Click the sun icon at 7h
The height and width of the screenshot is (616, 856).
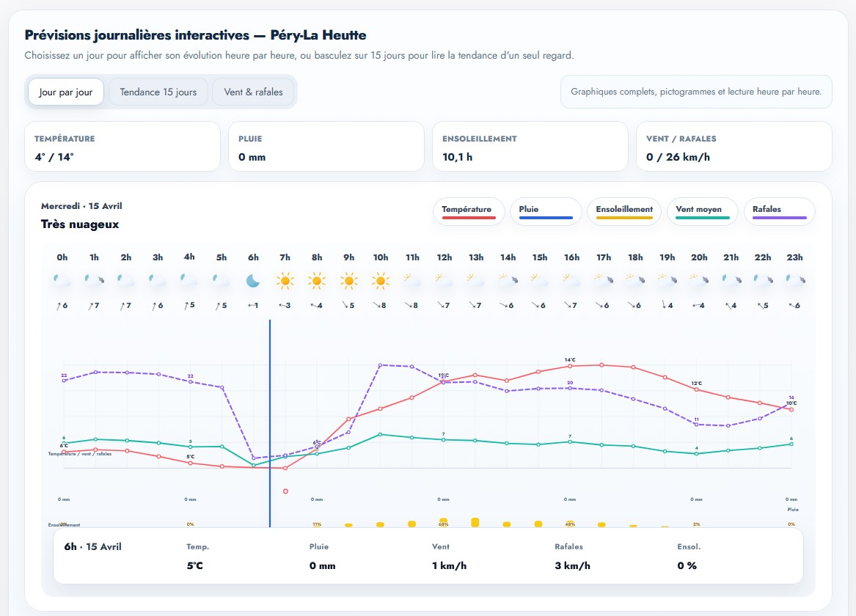[285, 281]
